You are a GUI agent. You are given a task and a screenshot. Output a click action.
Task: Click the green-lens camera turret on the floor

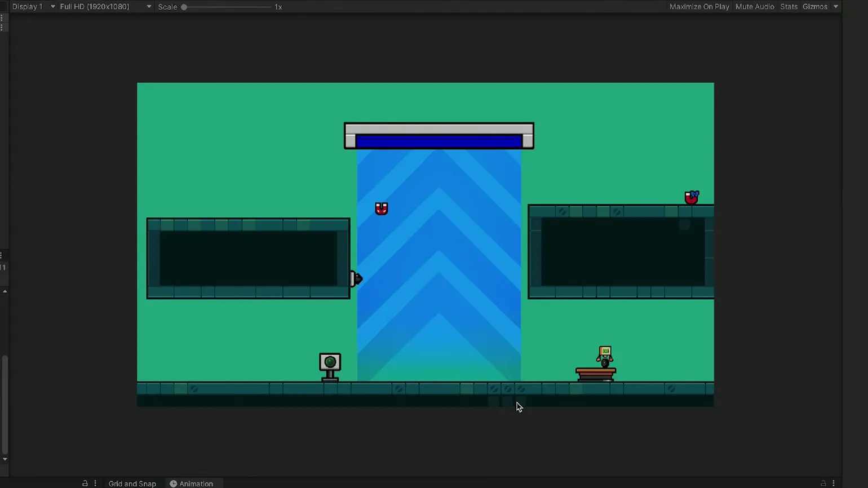pos(330,364)
